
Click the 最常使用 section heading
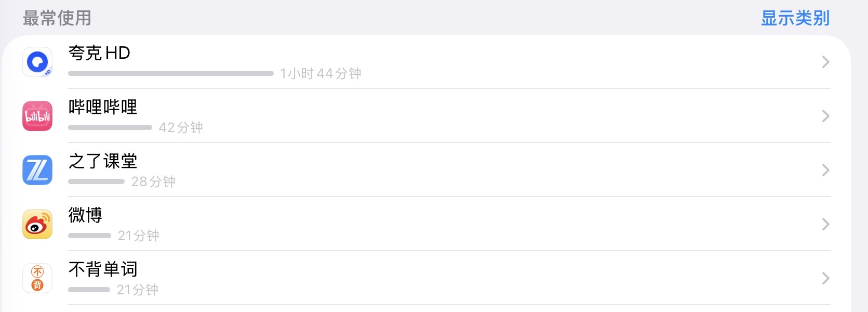tap(57, 18)
